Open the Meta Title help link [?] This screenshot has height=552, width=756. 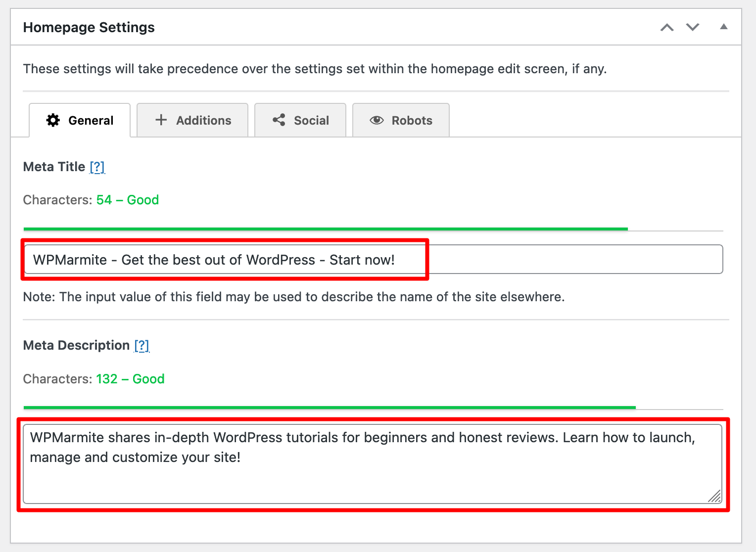click(97, 167)
